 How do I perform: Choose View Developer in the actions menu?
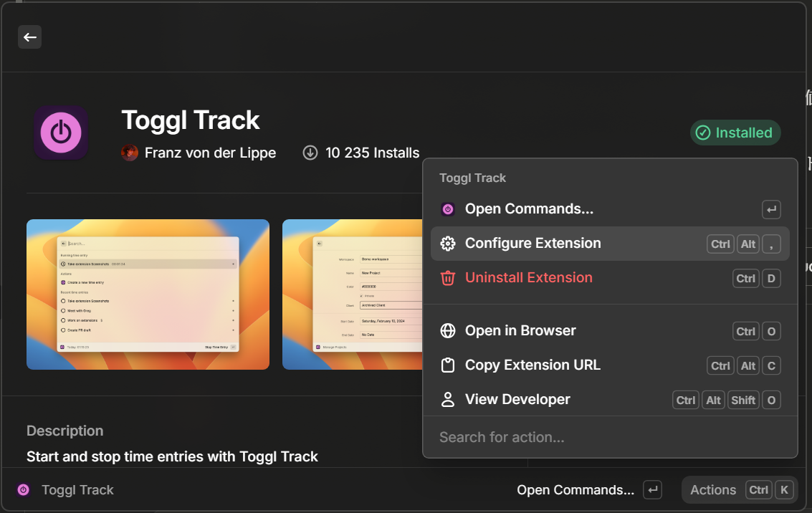point(517,399)
